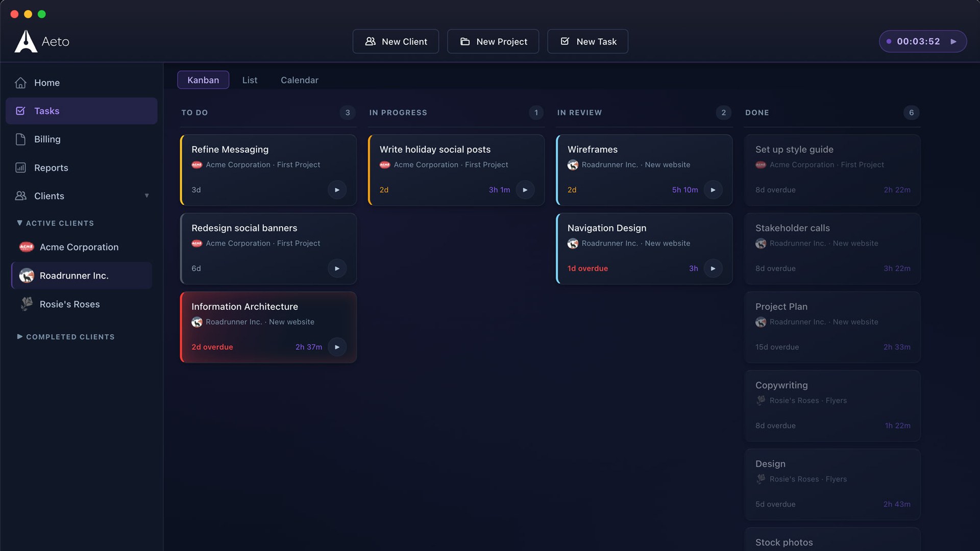
Task: Click the Acme Corporation client logo
Action: coord(27,247)
